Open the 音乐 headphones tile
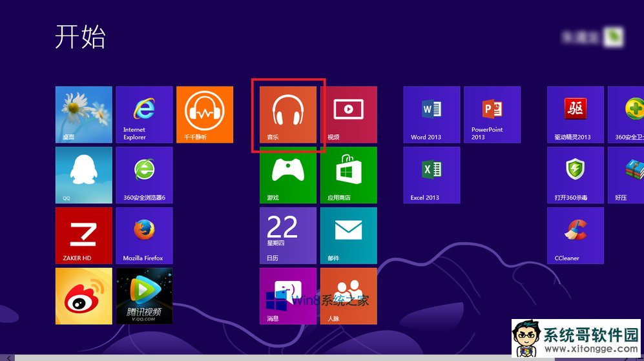 coord(288,114)
